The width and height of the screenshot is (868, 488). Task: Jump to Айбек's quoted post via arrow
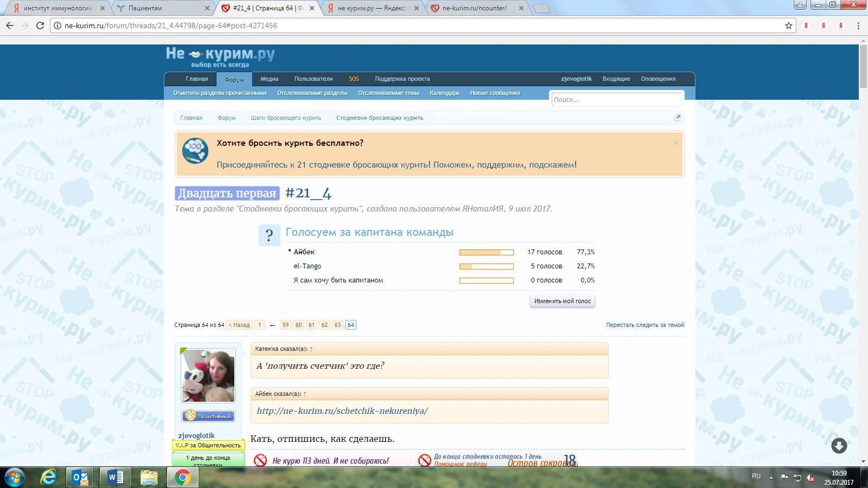point(305,394)
